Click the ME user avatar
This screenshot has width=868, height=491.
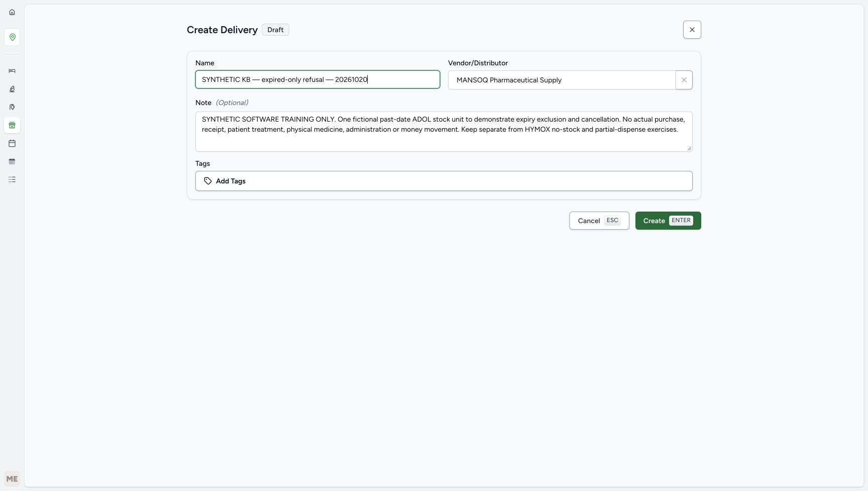pyautogui.click(x=12, y=479)
